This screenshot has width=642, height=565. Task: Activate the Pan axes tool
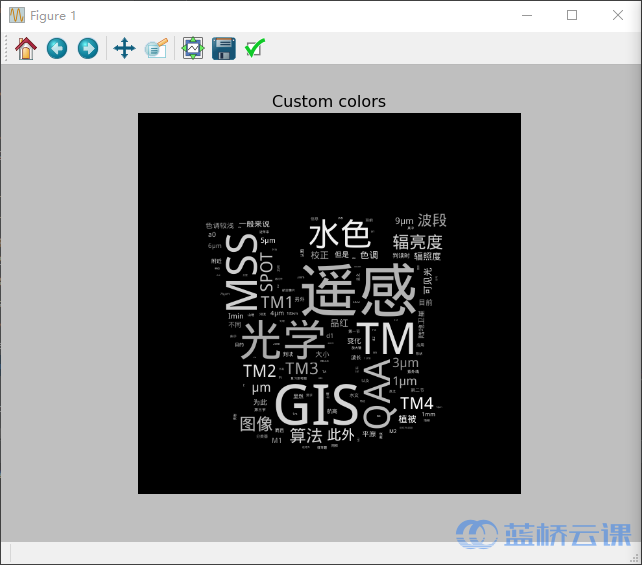point(124,48)
